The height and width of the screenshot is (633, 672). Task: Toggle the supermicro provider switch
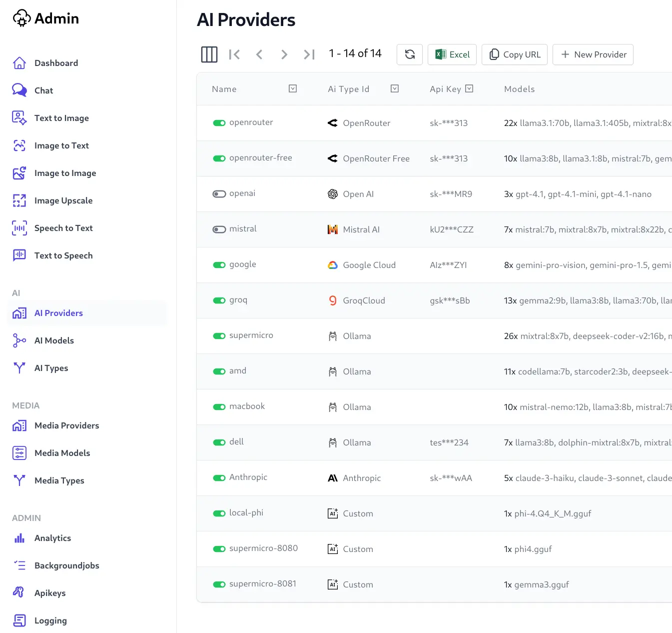[x=219, y=336]
